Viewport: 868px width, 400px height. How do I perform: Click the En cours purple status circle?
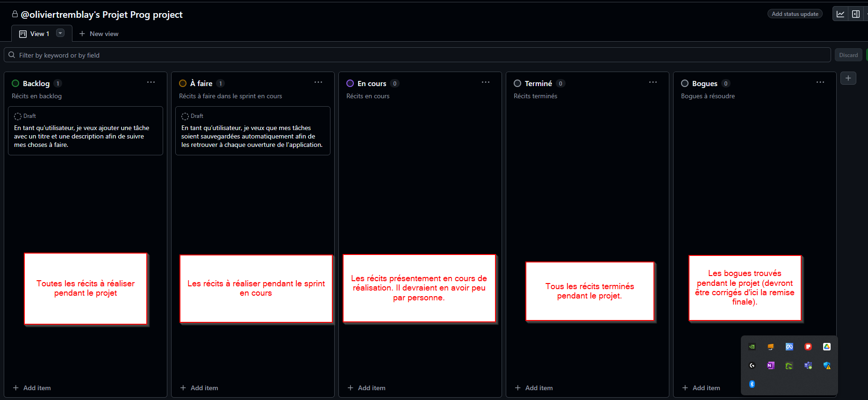tap(350, 83)
